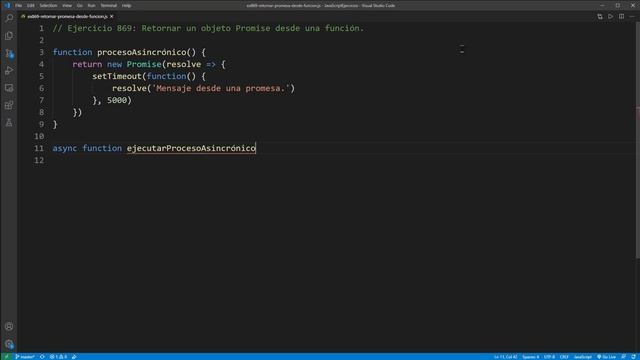Run the file with the play icon
Image resolution: width=640 pixels, height=360 pixels.
pos(611,16)
